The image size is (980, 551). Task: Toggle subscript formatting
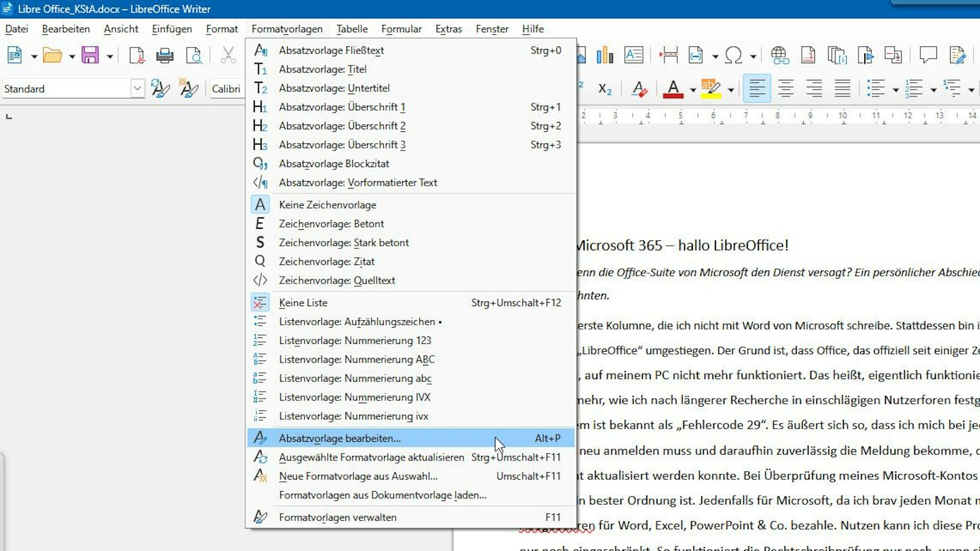[604, 89]
